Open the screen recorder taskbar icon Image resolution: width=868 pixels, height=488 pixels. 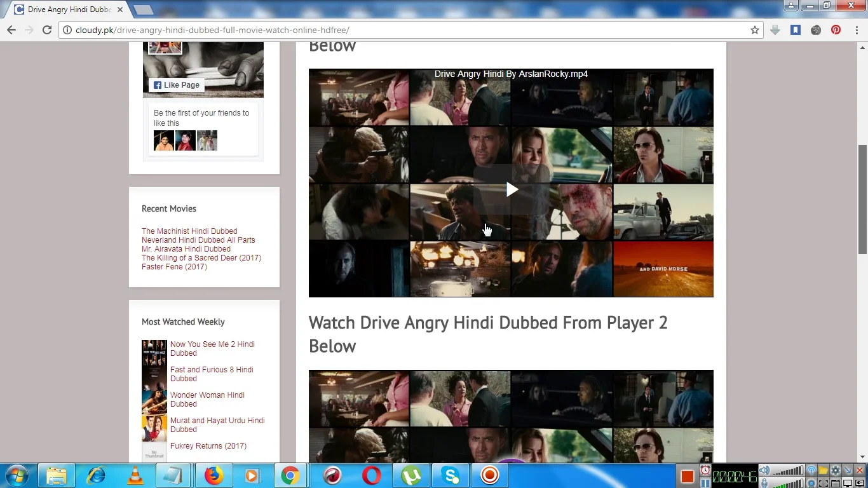coord(490,475)
